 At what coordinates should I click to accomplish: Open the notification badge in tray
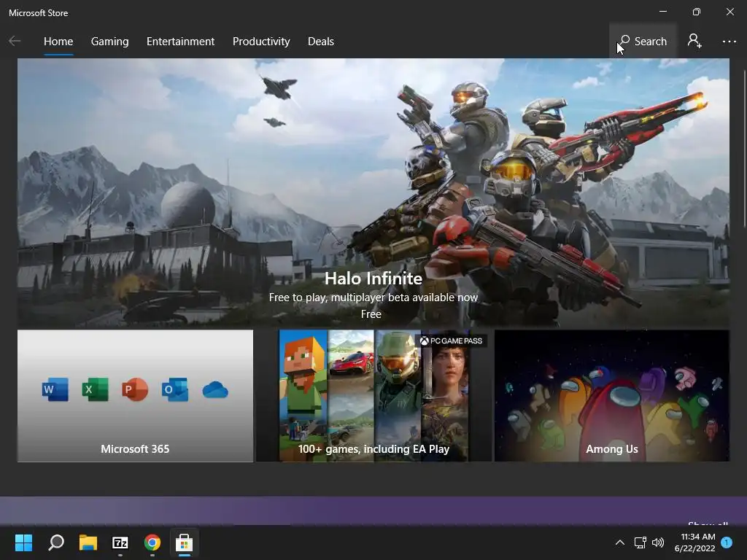point(727,542)
